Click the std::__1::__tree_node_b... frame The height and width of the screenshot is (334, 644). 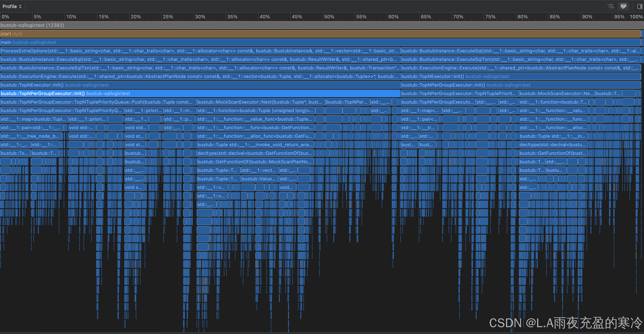pyautogui.click(x=30, y=136)
